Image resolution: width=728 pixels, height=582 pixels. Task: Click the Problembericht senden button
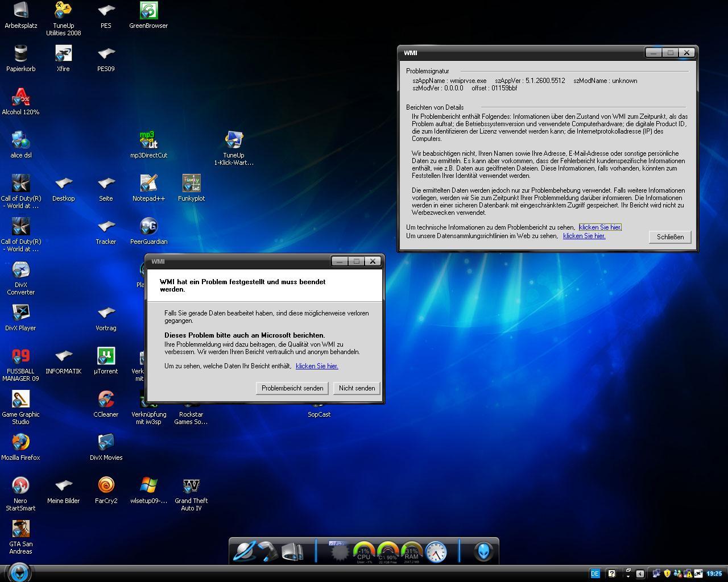coord(292,388)
